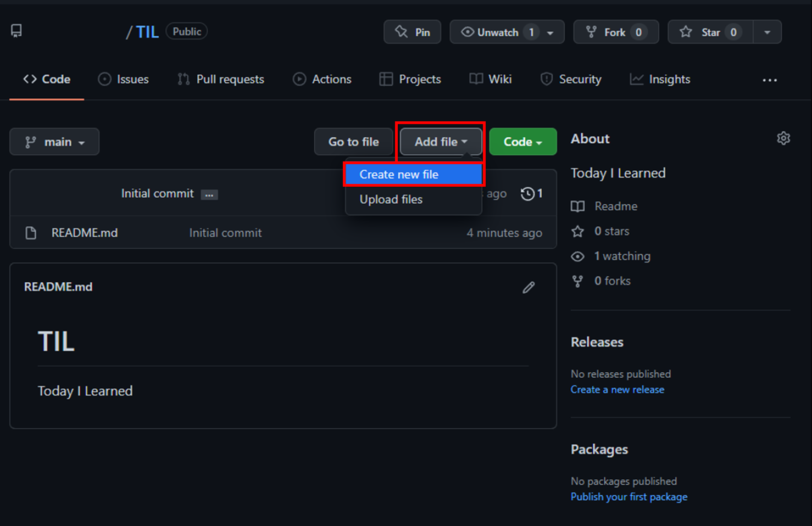Viewport: 812px width, 526px height.
Task: Click the Fork count badge
Action: pyautogui.click(x=638, y=32)
